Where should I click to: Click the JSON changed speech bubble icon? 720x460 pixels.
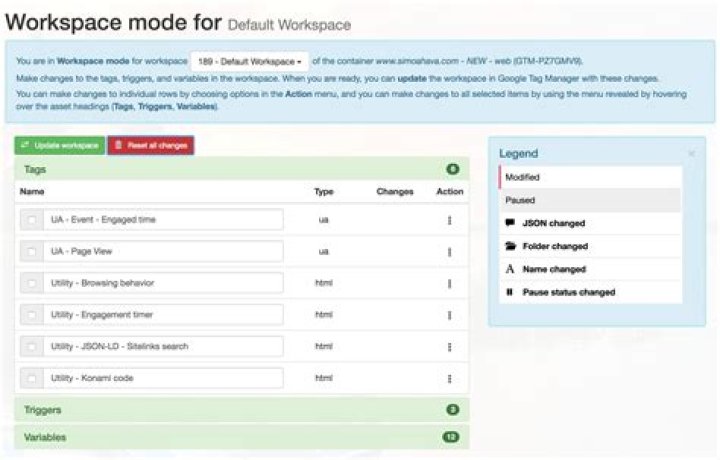coord(510,223)
